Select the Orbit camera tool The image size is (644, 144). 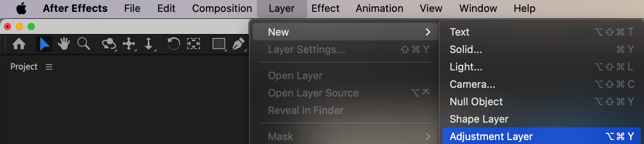pos(109,44)
